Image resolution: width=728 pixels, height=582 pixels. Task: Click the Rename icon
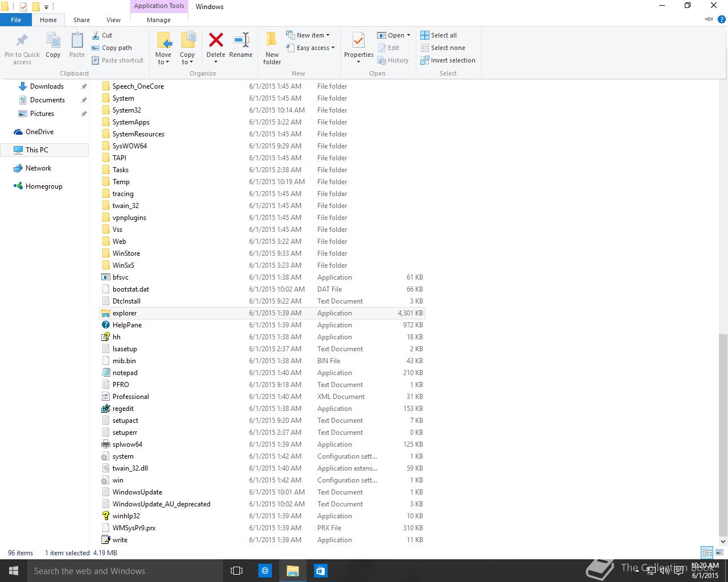(x=241, y=40)
